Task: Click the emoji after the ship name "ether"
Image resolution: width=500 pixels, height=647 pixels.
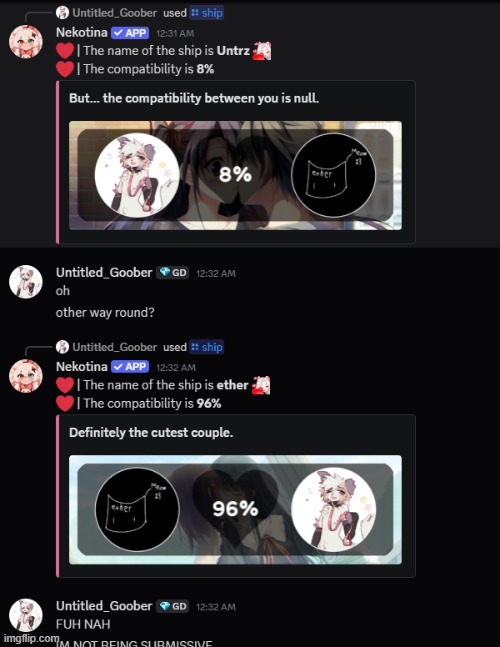Action: [261, 385]
